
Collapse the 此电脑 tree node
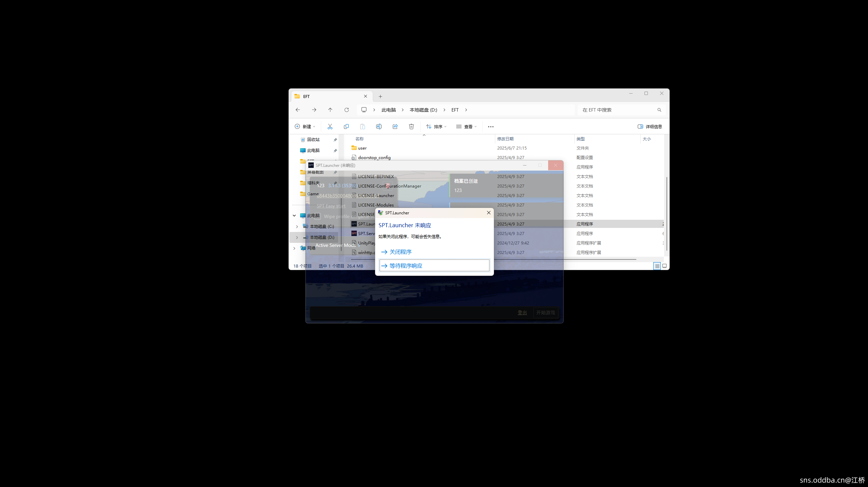294,216
